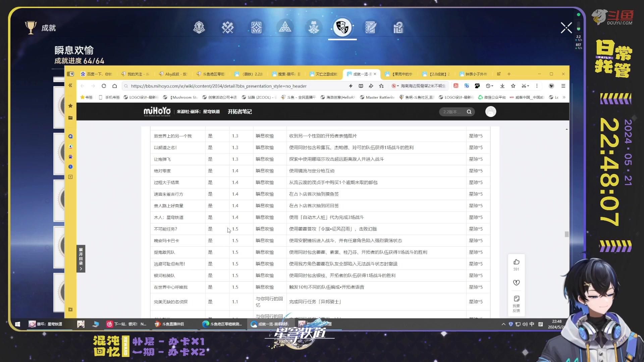Click the reading mode book icon

pyautogui.click(x=361, y=86)
